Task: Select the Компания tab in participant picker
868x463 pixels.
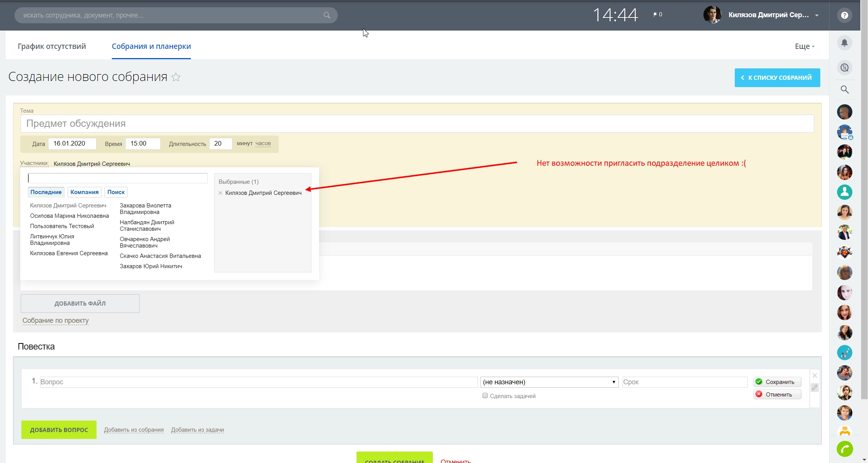Action: click(84, 192)
